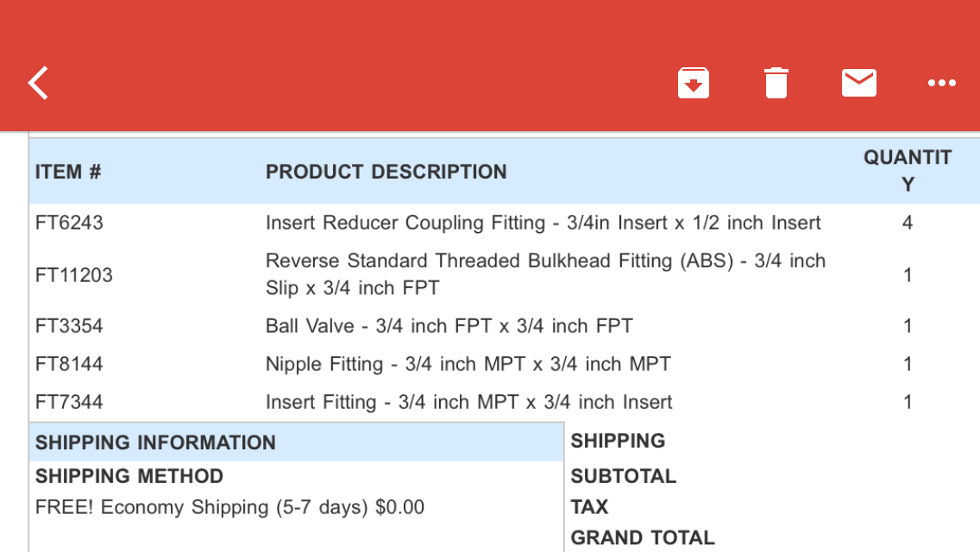The width and height of the screenshot is (980, 552).
Task: Select the Insert Fitting 3/4 inch MPT description
Action: coord(468,402)
